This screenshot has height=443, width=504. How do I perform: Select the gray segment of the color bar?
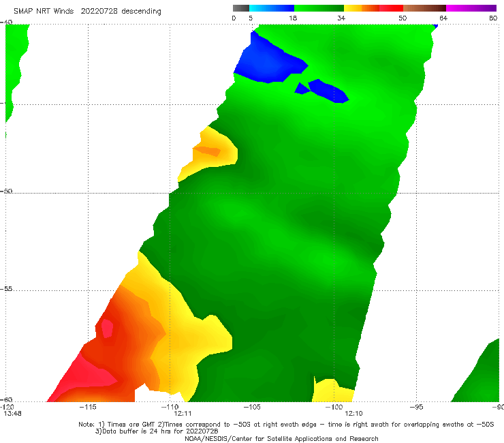tap(240, 8)
